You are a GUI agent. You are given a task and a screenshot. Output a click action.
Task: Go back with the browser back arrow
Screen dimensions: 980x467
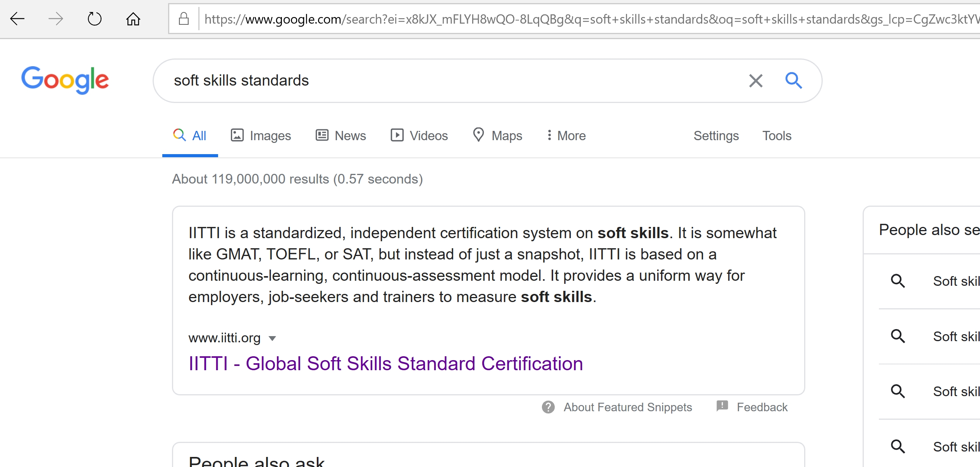[17, 19]
